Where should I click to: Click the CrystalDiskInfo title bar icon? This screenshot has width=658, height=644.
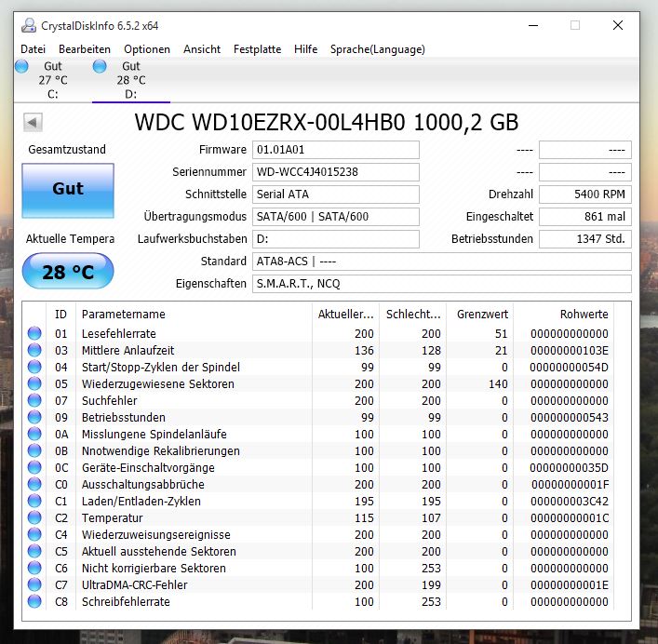pyautogui.click(x=29, y=25)
